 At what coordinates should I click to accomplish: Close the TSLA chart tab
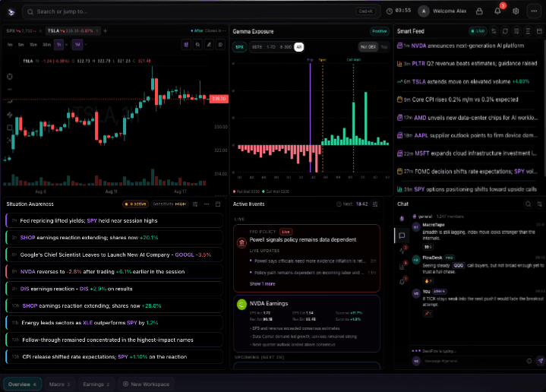click(97, 31)
